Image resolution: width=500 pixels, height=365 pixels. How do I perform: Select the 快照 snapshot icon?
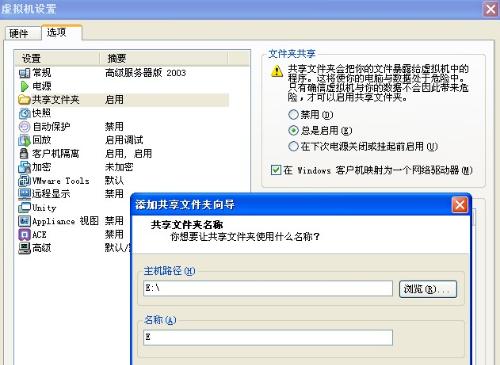(25, 113)
